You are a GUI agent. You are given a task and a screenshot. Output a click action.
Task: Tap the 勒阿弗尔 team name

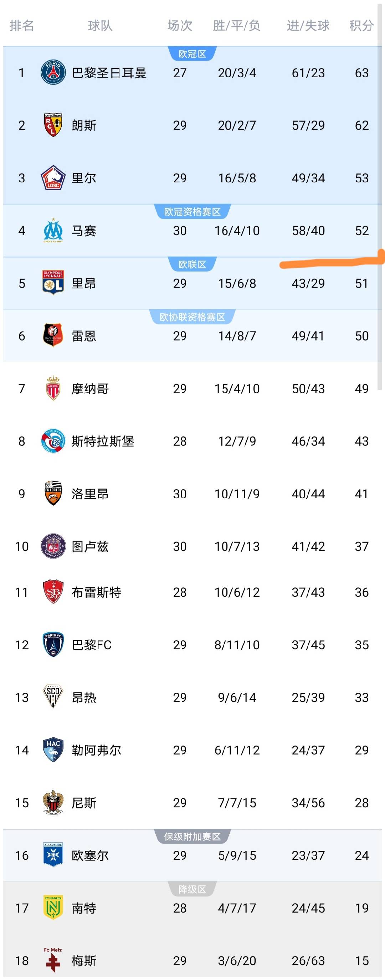tap(97, 750)
